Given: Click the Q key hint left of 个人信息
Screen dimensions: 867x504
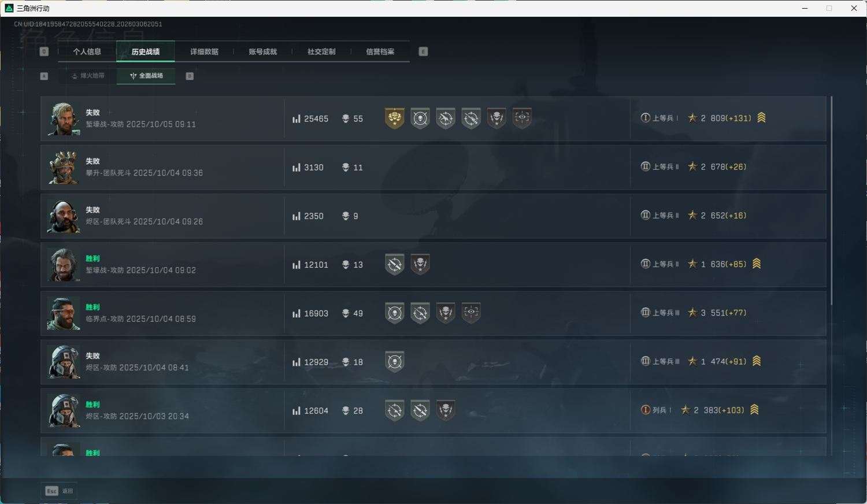Looking at the screenshot, I should 44,51.
